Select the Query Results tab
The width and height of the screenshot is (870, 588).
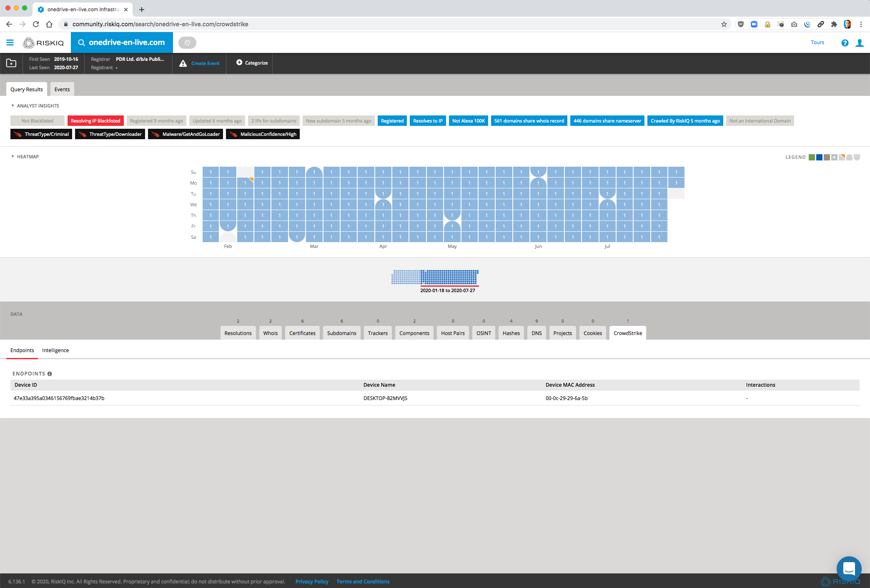[x=27, y=89]
